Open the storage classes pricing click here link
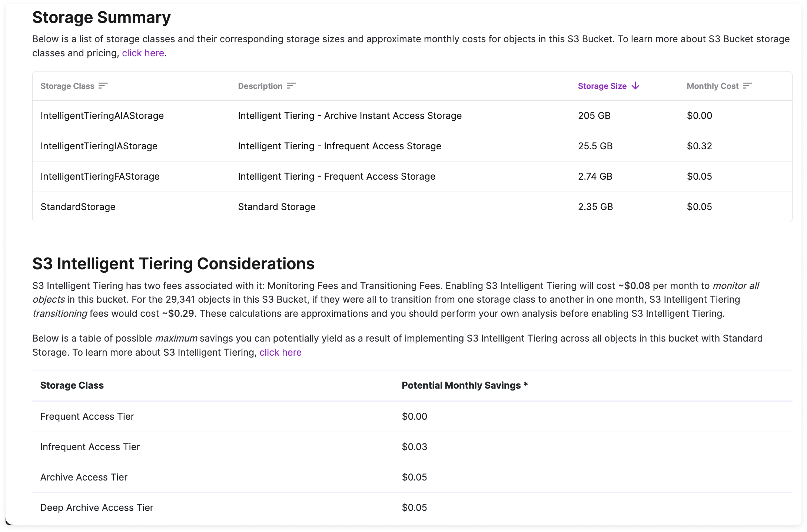Image resolution: width=807 pixels, height=532 pixels. [x=143, y=53]
